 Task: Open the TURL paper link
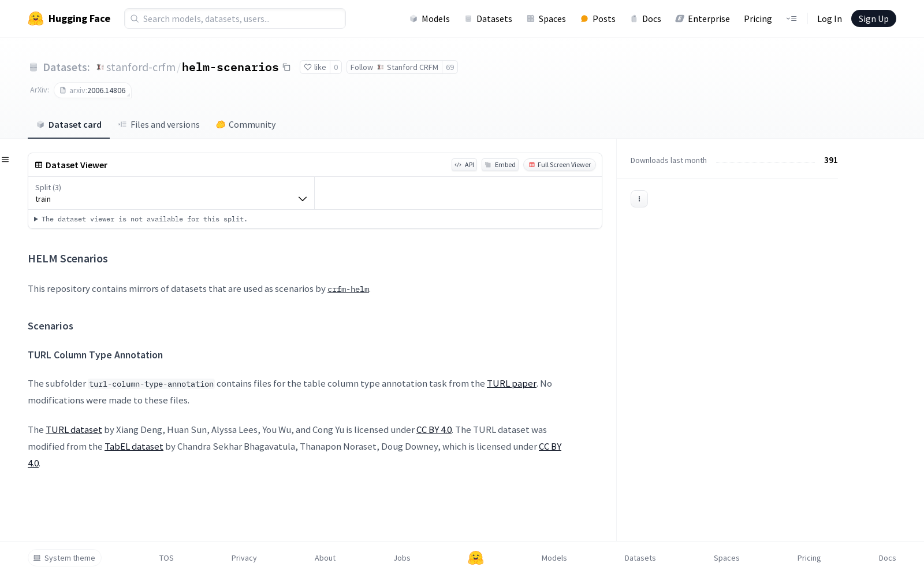point(512,383)
